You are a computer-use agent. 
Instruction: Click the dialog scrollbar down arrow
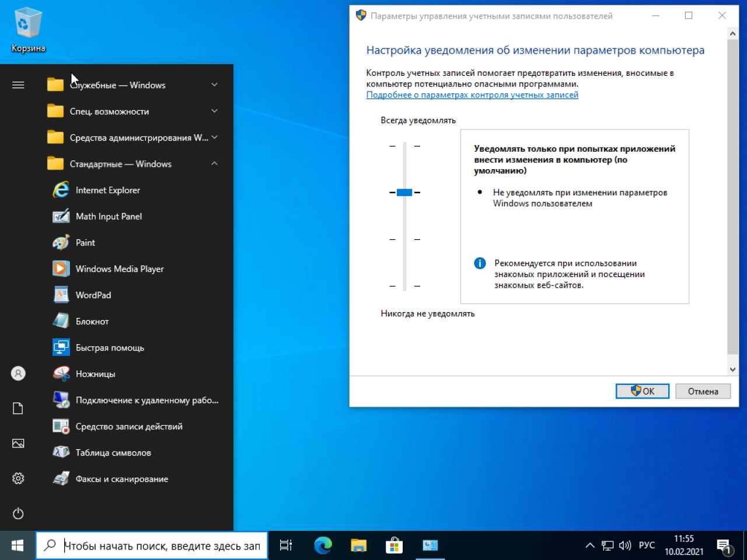(x=733, y=369)
